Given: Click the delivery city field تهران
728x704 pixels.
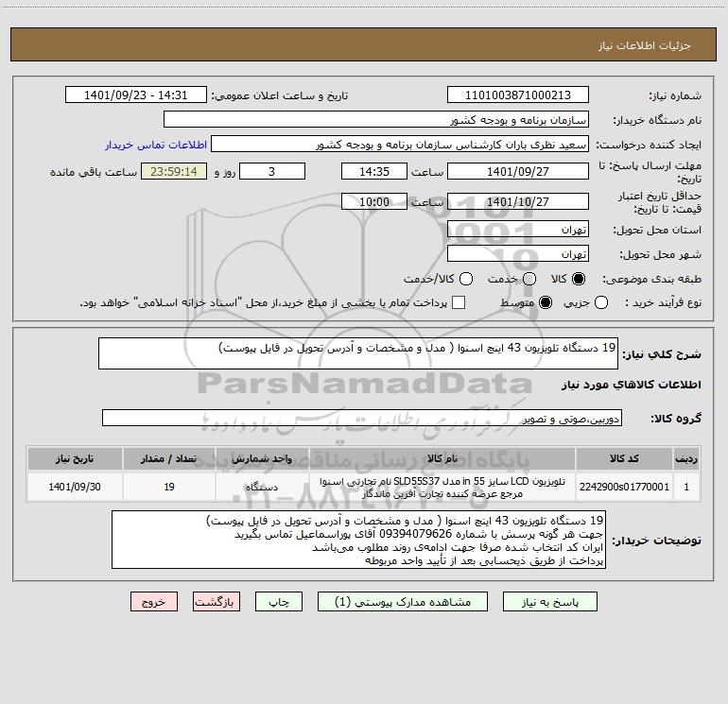Looking at the screenshot, I should 518,254.
